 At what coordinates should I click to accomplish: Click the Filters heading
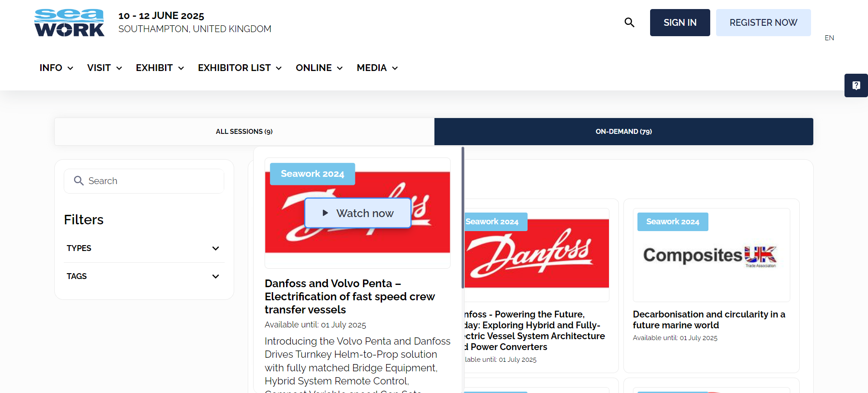pyautogui.click(x=84, y=220)
